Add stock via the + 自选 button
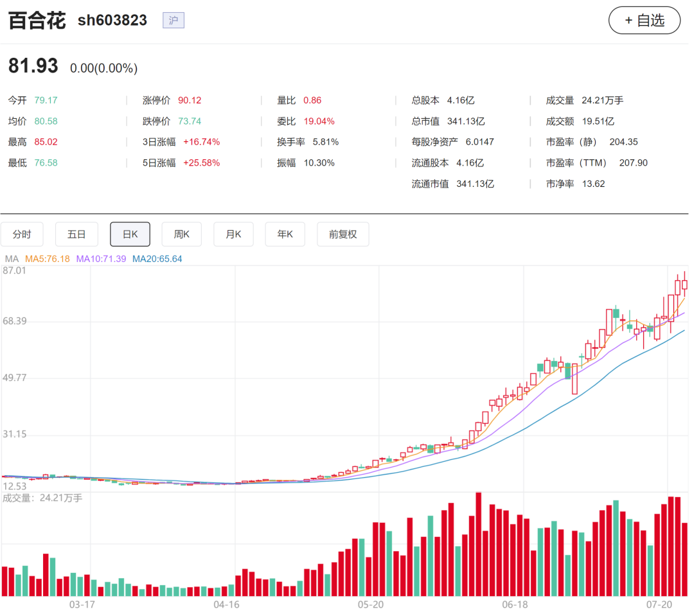The image size is (694, 616). pyautogui.click(x=645, y=21)
